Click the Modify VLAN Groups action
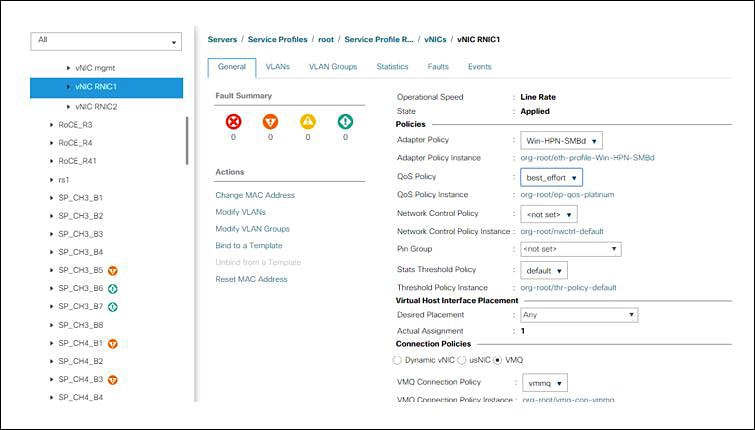 point(252,229)
